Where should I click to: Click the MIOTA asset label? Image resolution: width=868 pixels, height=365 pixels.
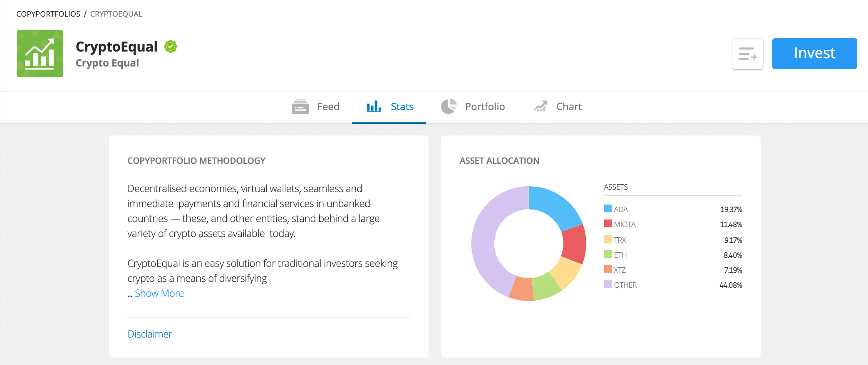click(x=625, y=224)
